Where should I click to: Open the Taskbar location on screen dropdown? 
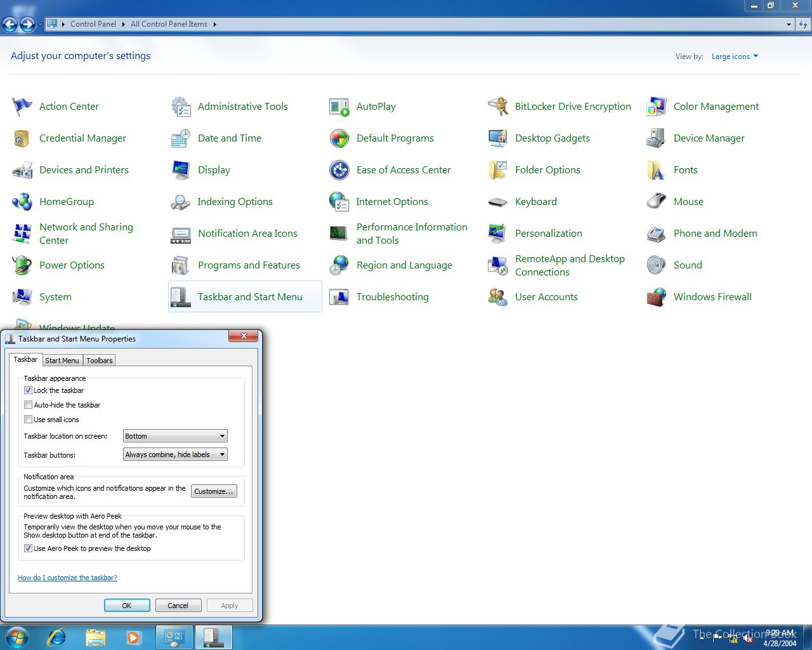tap(175, 436)
